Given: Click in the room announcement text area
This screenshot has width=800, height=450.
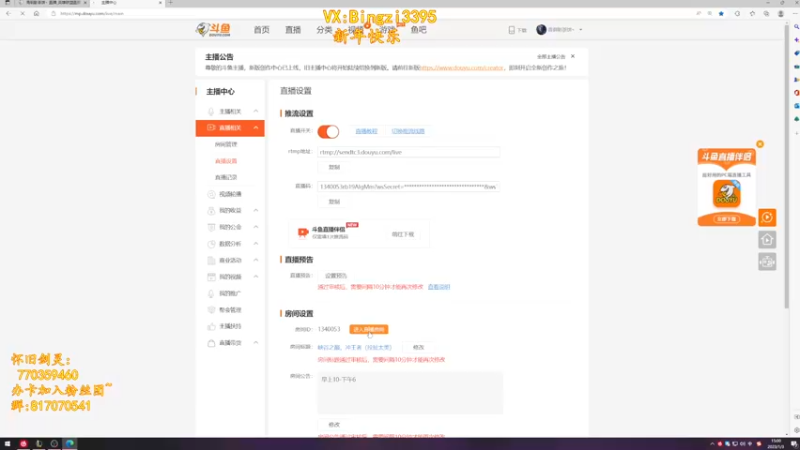Looking at the screenshot, I should point(410,392).
